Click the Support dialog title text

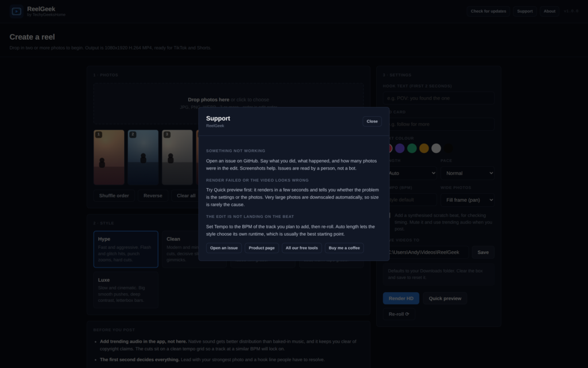tap(218, 118)
